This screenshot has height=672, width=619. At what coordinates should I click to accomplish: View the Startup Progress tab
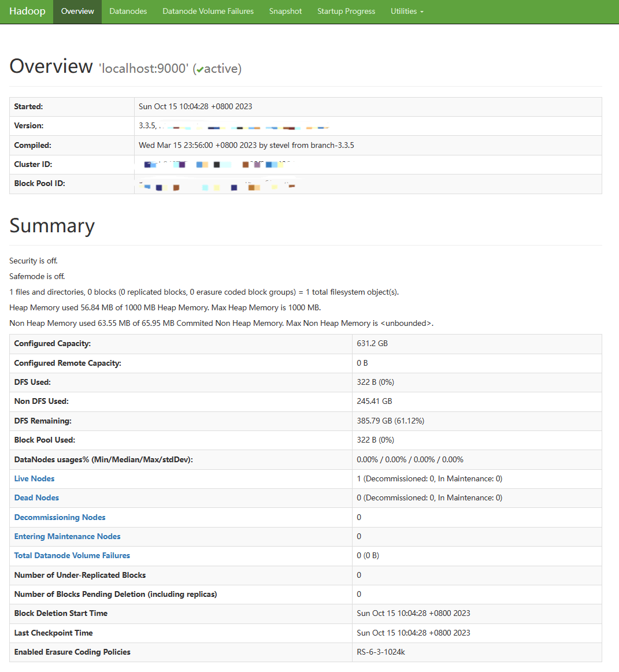[x=346, y=12]
